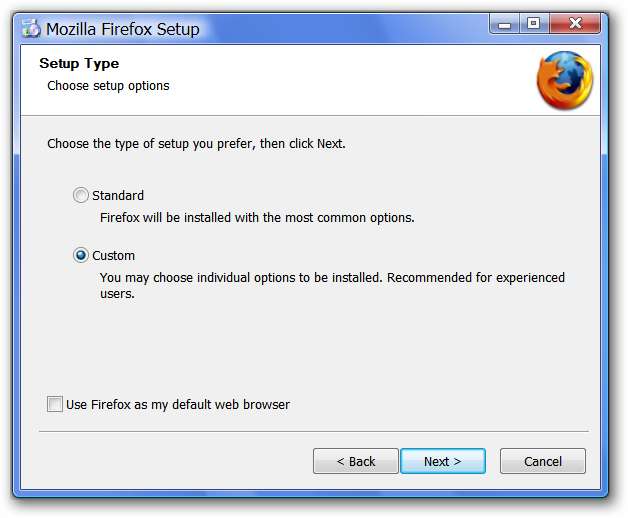Click the 'Choose setup options' subtitle
Viewport: 628px width, 518px height.
pyautogui.click(x=108, y=86)
